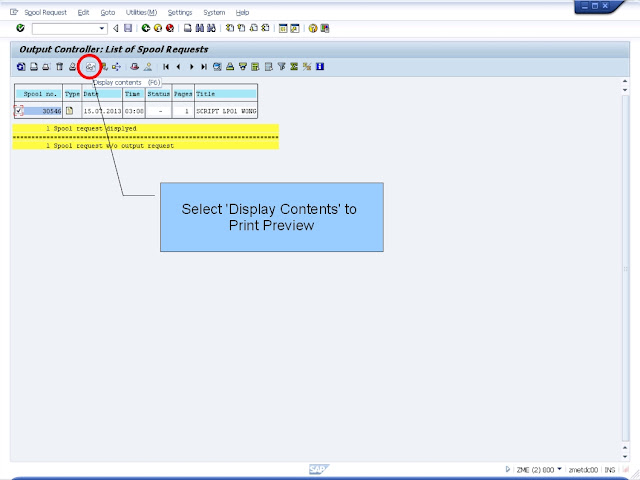Open the Settings menu

click(x=180, y=13)
